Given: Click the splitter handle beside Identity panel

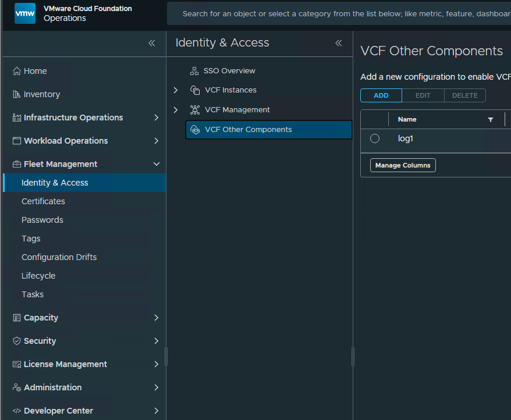Looking at the screenshot, I should [353, 357].
